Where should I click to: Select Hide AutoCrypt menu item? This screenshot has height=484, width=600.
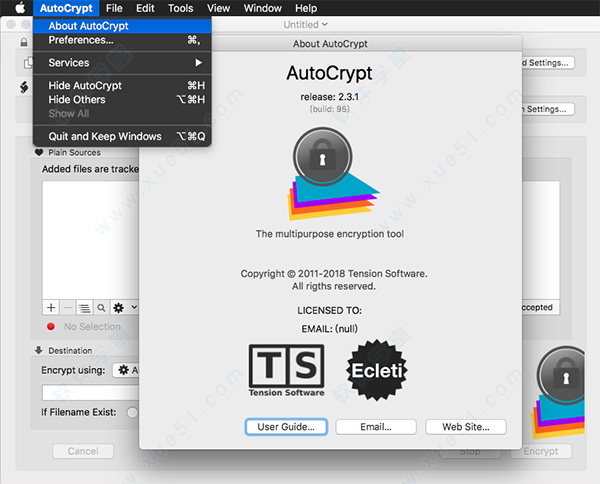point(122,85)
